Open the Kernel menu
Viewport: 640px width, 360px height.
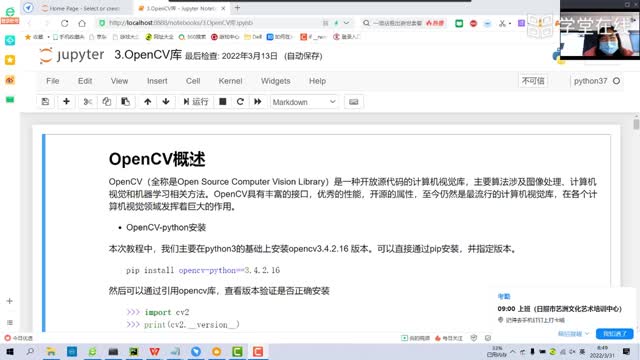pos(230,81)
